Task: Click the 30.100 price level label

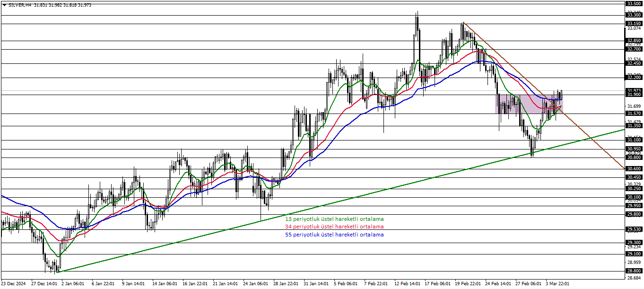Action: (x=634, y=197)
